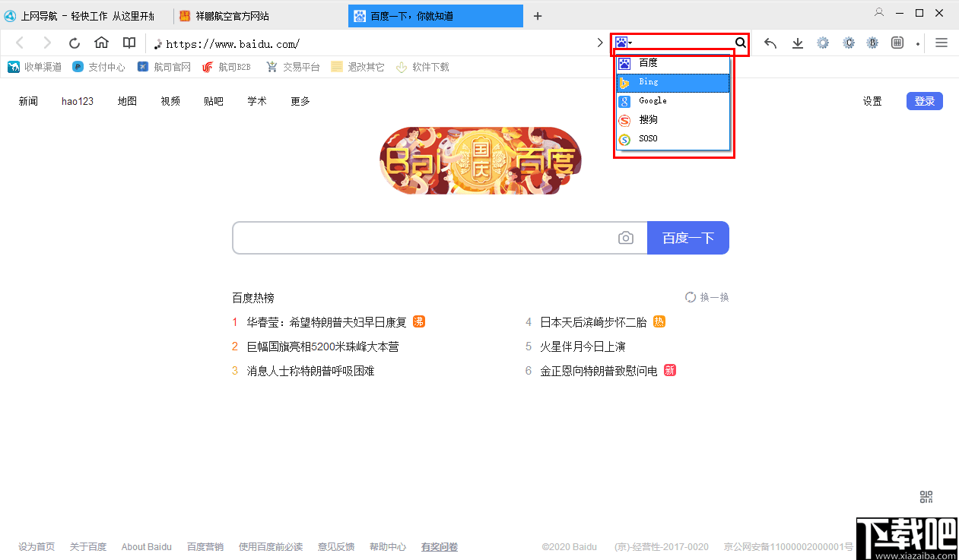Click the forward navigation arrow
Screen dimensions: 959x560
47,43
